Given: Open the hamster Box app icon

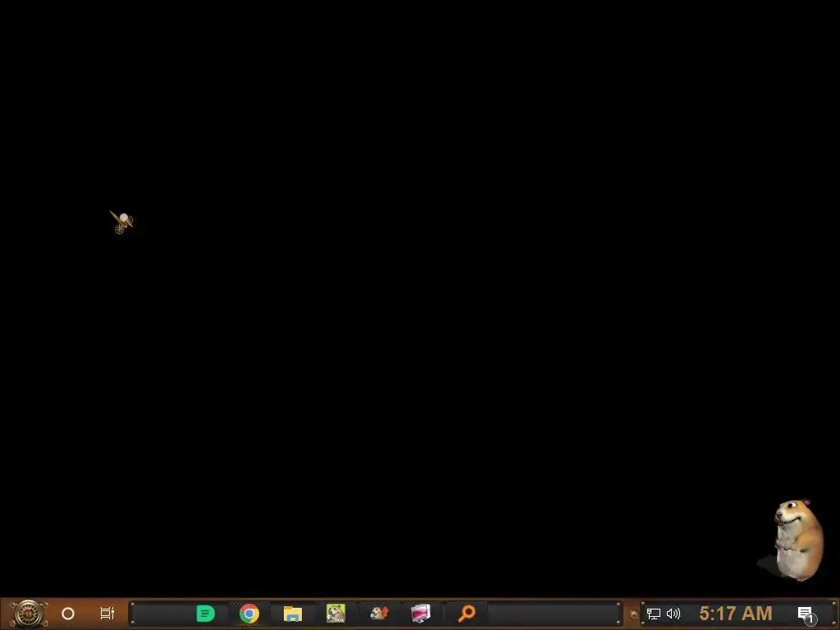Looking at the screenshot, I should 336,614.
